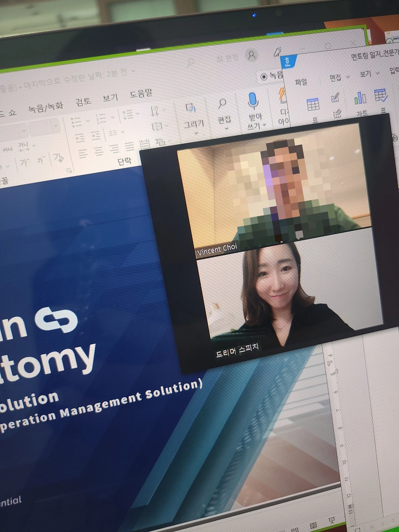The height and width of the screenshot is (532, 399).
Task: Click the decrease indent icon
Action: click(x=80, y=138)
